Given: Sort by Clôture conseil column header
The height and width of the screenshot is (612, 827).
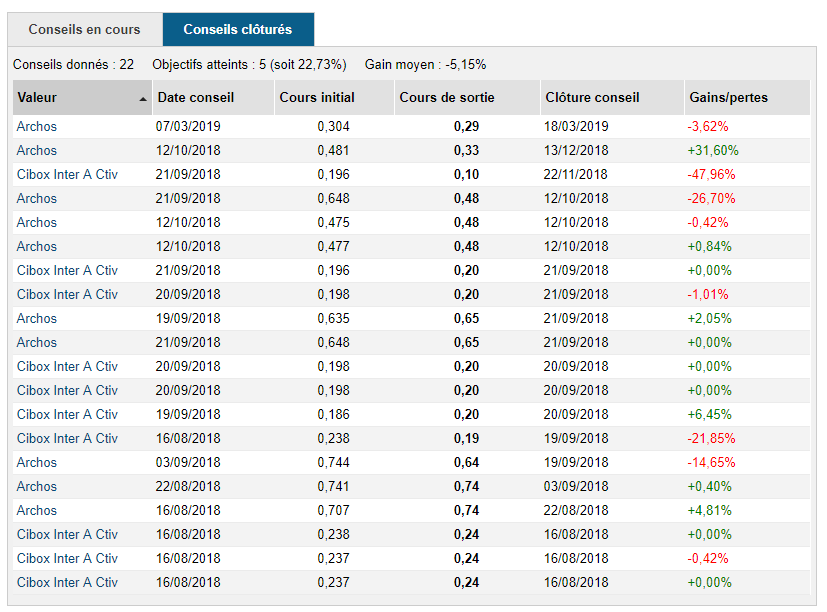Looking at the screenshot, I should click(592, 98).
